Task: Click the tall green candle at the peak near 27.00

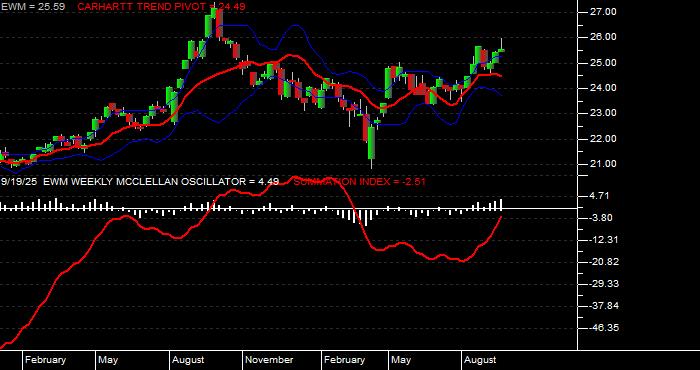Action: [x=208, y=26]
